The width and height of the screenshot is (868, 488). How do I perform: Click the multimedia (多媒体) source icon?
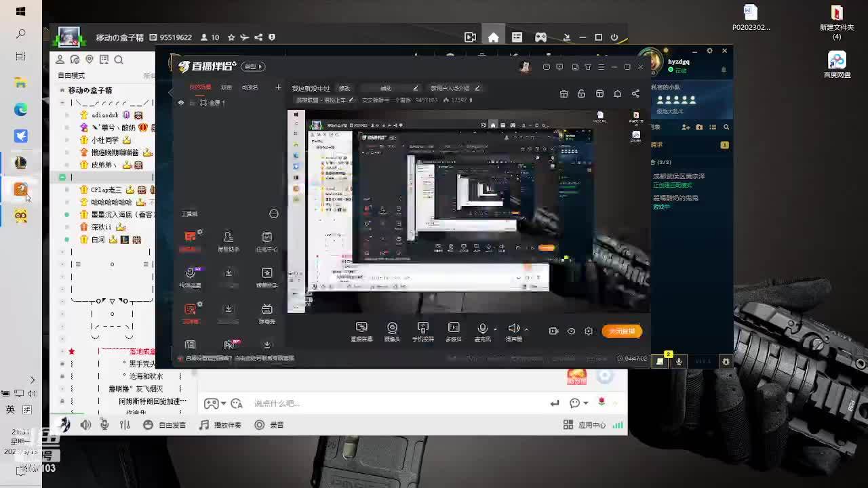[454, 331]
